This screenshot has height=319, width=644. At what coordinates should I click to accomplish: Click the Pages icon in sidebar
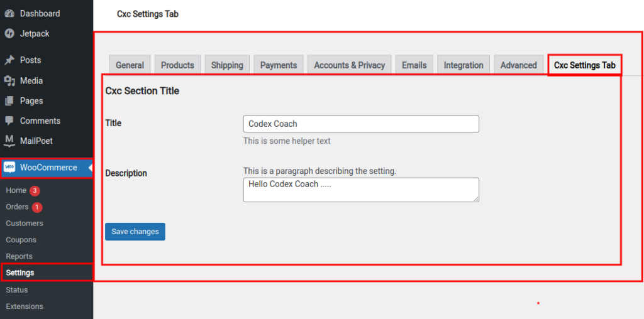click(x=9, y=100)
